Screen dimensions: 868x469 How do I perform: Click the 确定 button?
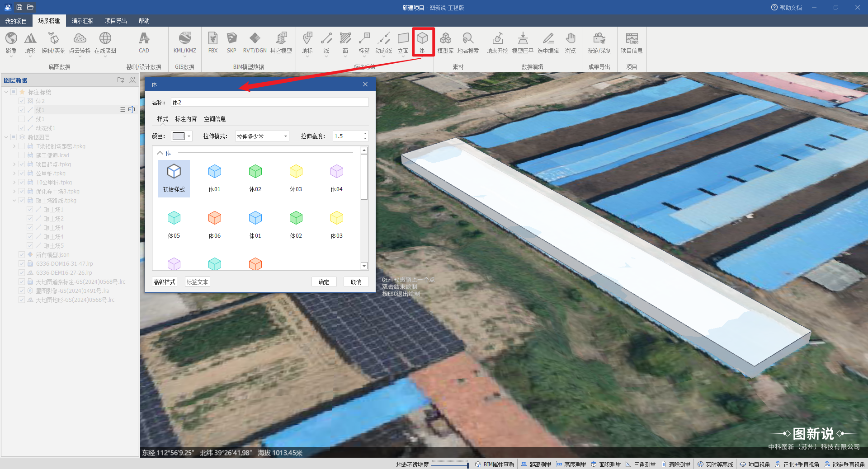click(x=324, y=282)
